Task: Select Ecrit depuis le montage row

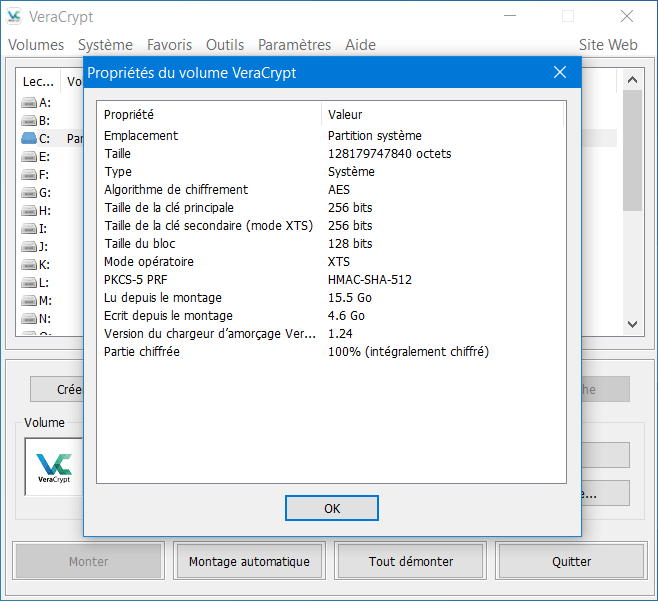Action: click(332, 316)
